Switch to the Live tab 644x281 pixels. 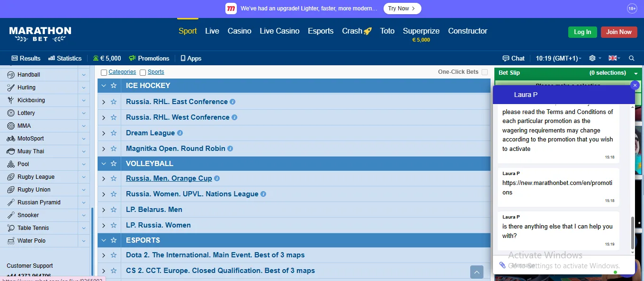212,31
